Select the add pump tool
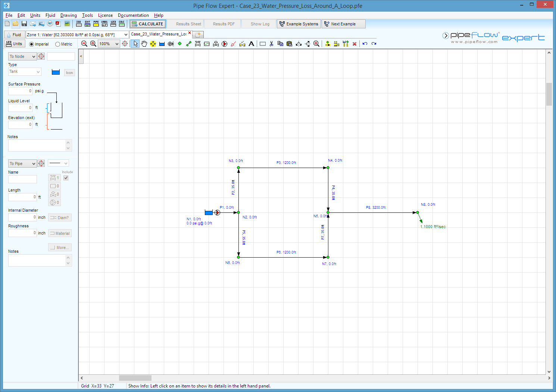556x392 pixels. pyautogui.click(x=225, y=44)
